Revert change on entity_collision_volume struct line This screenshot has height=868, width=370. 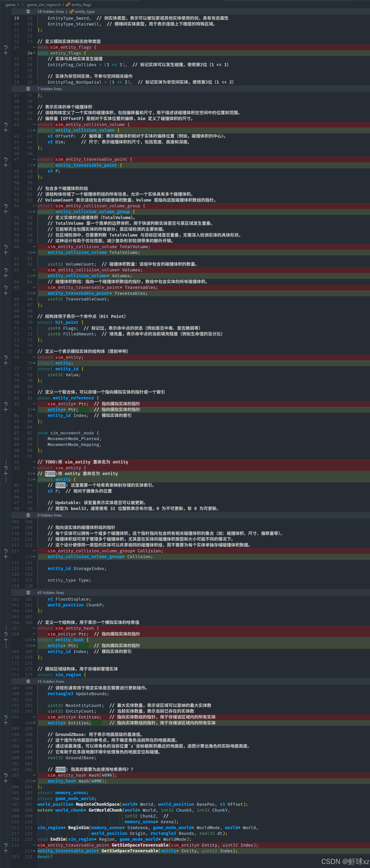(x=6, y=125)
